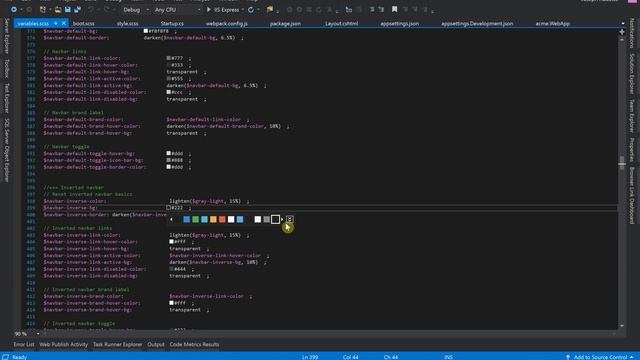Switch to the boot.scss tab
This screenshot has height=360, width=640.
pyautogui.click(x=84, y=24)
